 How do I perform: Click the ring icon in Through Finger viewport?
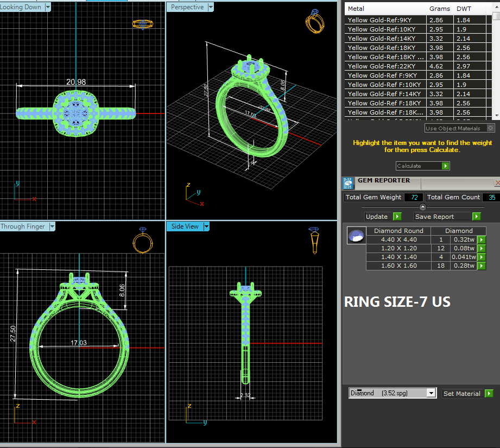coord(143,239)
